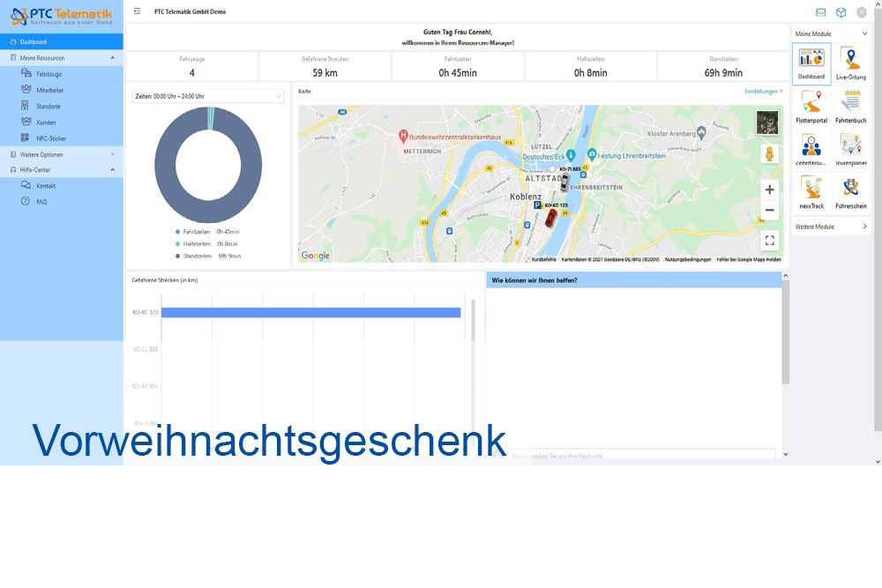Toggle the sidebar collapse hamburger icon
The height and width of the screenshot is (588, 882).
pyautogui.click(x=137, y=11)
